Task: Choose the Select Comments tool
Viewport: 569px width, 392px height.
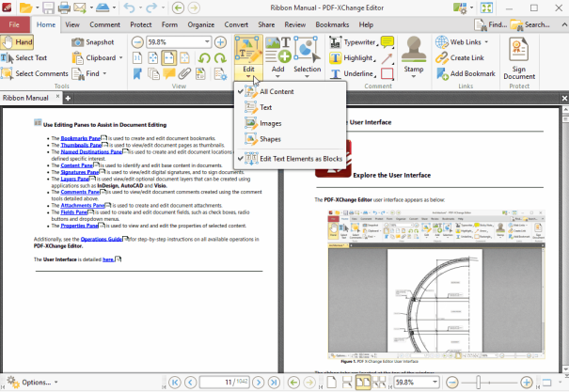Action: (35, 73)
